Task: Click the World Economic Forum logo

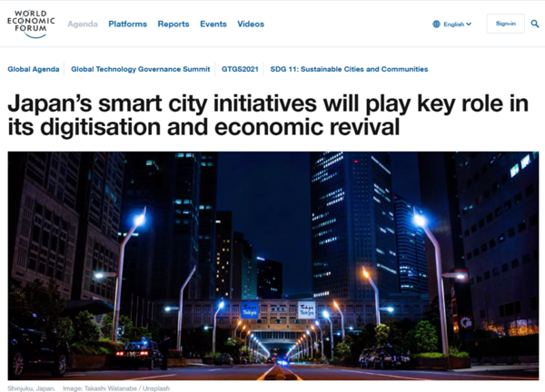Action: coord(28,24)
